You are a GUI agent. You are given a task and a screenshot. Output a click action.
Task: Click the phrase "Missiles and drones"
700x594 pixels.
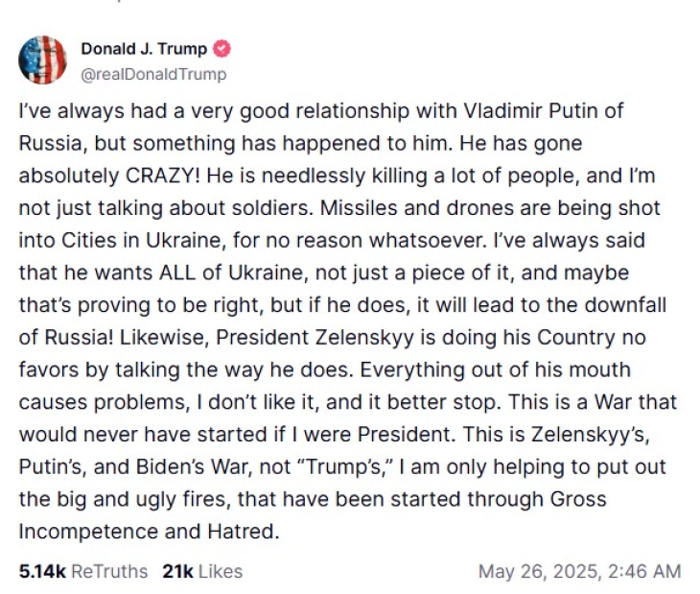pyautogui.click(x=417, y=207)
